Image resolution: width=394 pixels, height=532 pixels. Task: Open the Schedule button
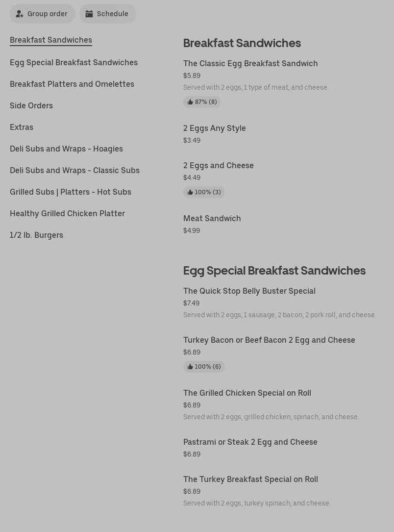click(x=108, y=14)
